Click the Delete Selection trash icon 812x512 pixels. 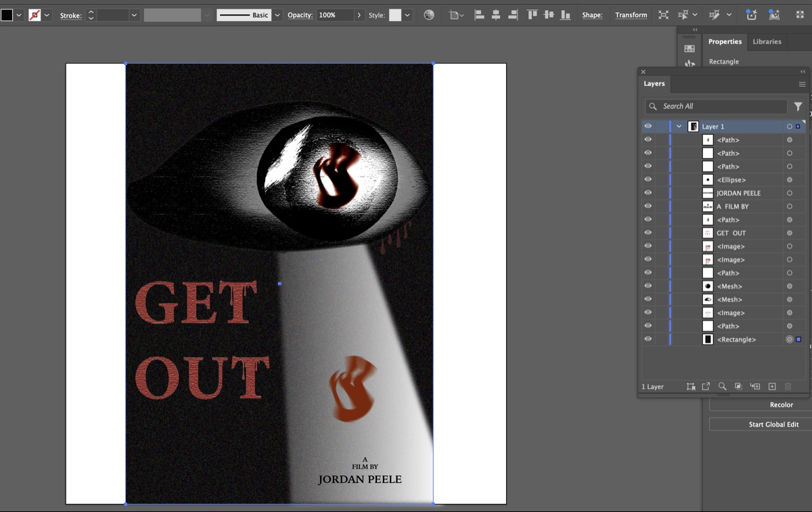[x=788, y=387]
